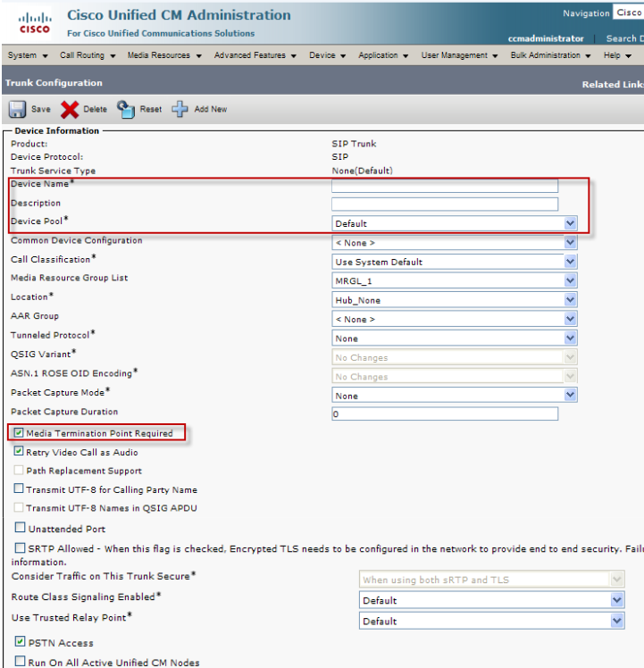
Task: Click the Cisco logo
Action: [x=35, y=23]
